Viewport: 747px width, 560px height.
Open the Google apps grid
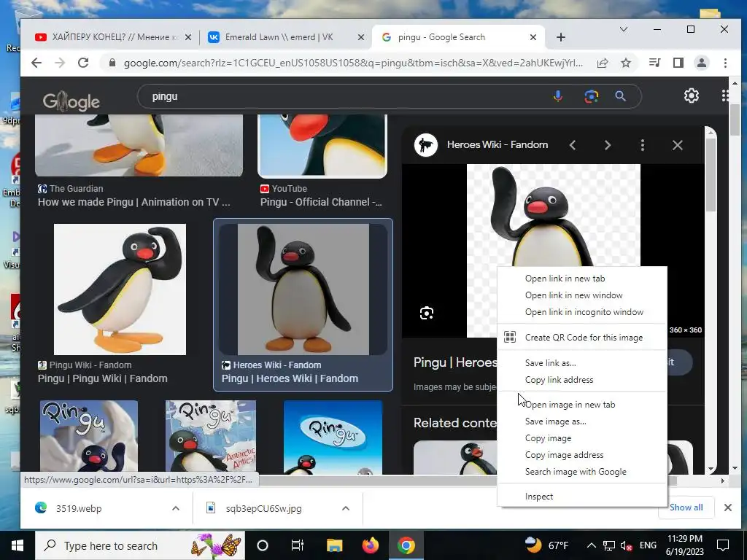724,96
